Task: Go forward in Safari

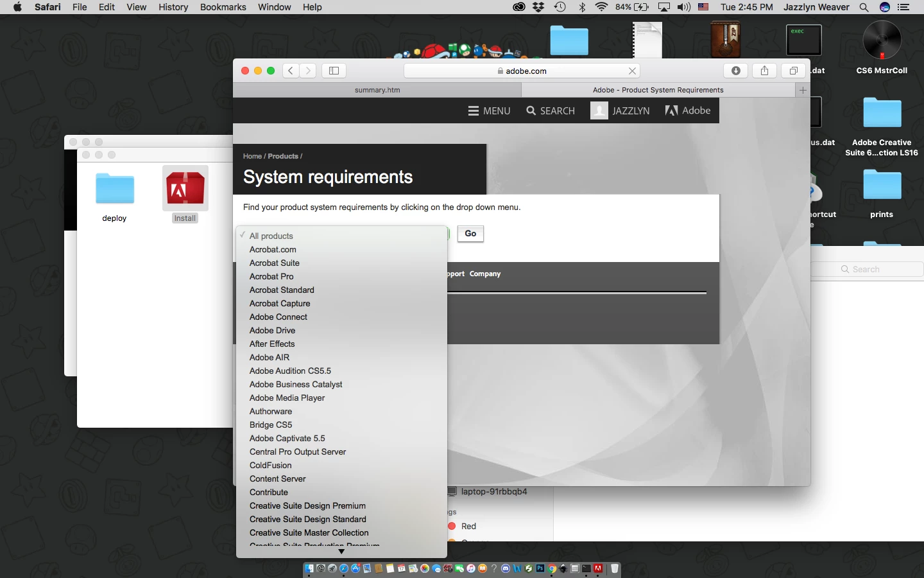Action: pos(308,71)
